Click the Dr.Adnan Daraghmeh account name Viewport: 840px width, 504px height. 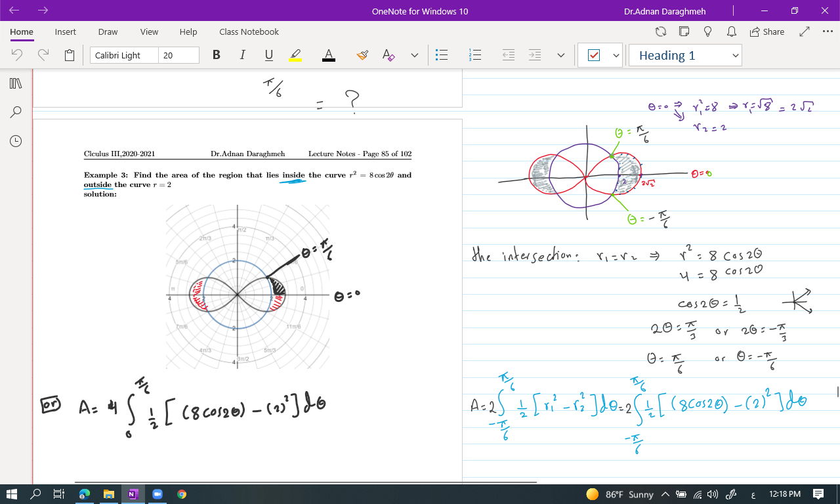(x=665, y=11)
